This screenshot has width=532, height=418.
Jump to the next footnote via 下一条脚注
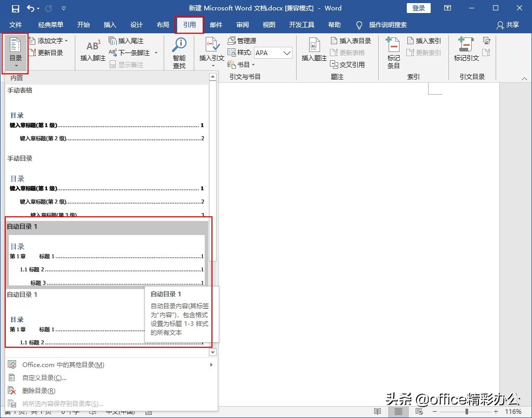129,53
